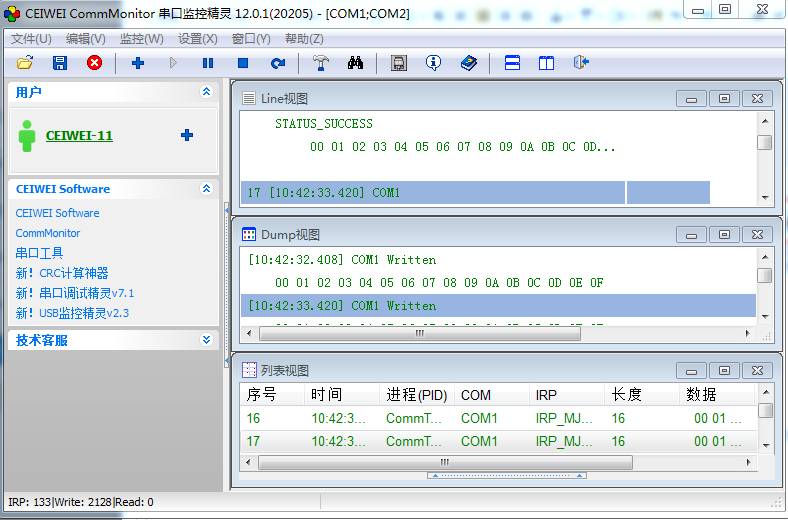Sort list by 进程(PID) column header
The width and height of the screenshot is (788, 520).
(x=417, y=394)
